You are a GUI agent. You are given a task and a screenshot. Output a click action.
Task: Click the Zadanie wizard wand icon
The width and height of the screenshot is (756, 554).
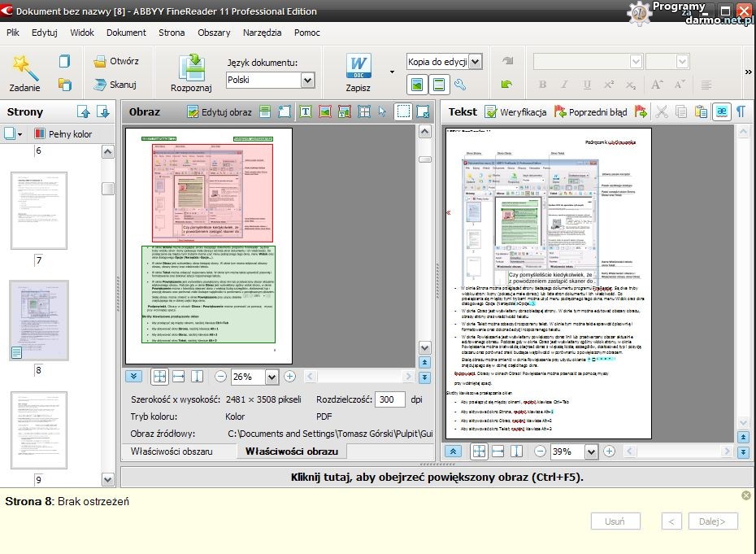tap(26, 67)
